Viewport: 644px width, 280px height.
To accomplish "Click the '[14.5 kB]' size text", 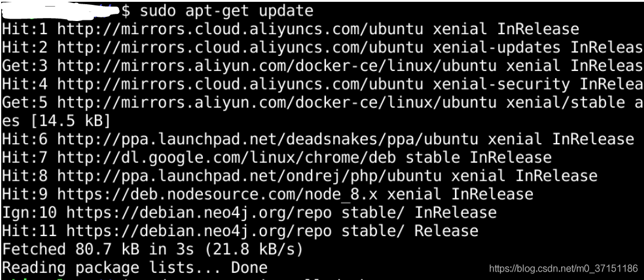I will (x=70, y=121).
